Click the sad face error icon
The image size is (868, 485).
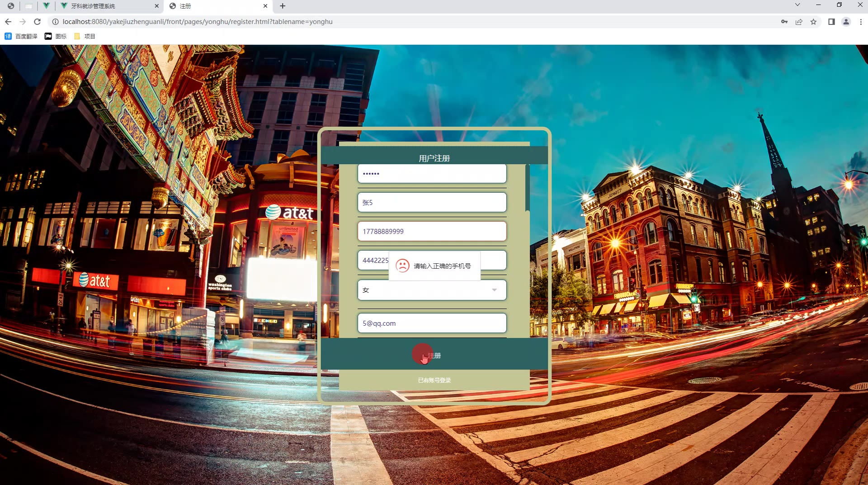pyautogui.click(x=402, y=266)
